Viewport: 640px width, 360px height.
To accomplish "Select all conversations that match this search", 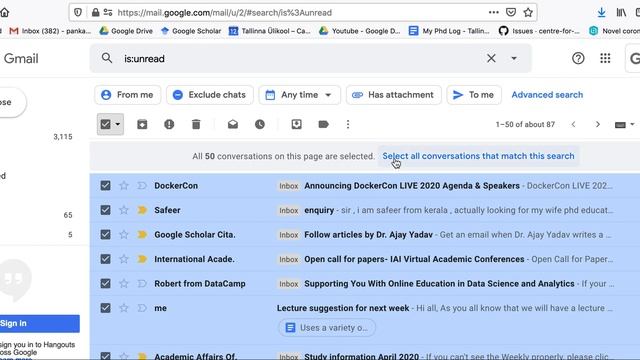I will 478,156.
